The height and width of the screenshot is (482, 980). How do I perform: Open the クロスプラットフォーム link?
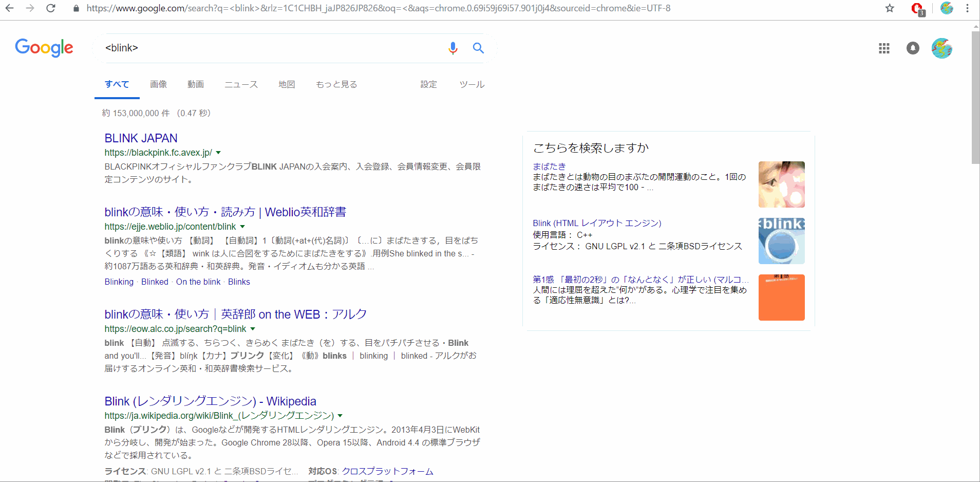click(388, 471)
